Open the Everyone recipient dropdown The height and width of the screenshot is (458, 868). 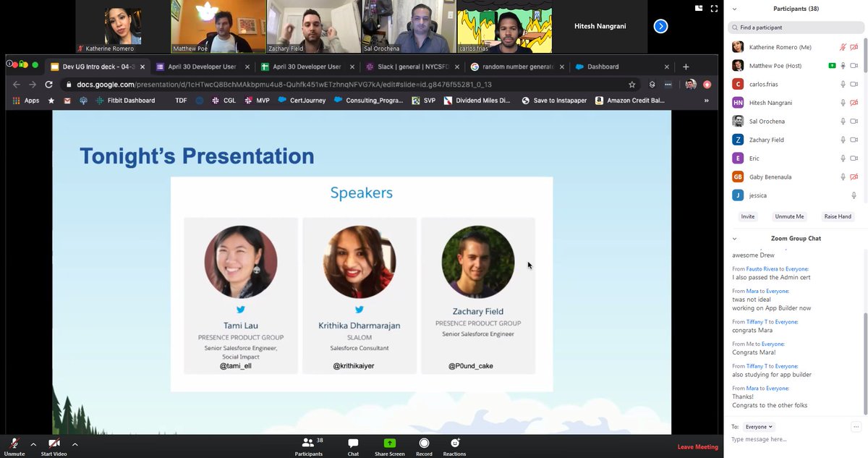[758, 426]
